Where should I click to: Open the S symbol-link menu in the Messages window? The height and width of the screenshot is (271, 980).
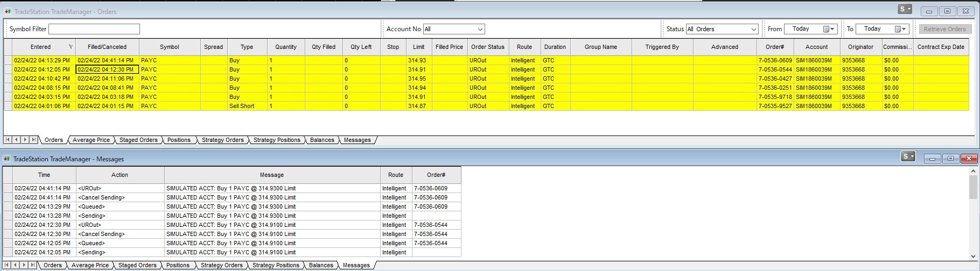(908, 156)
